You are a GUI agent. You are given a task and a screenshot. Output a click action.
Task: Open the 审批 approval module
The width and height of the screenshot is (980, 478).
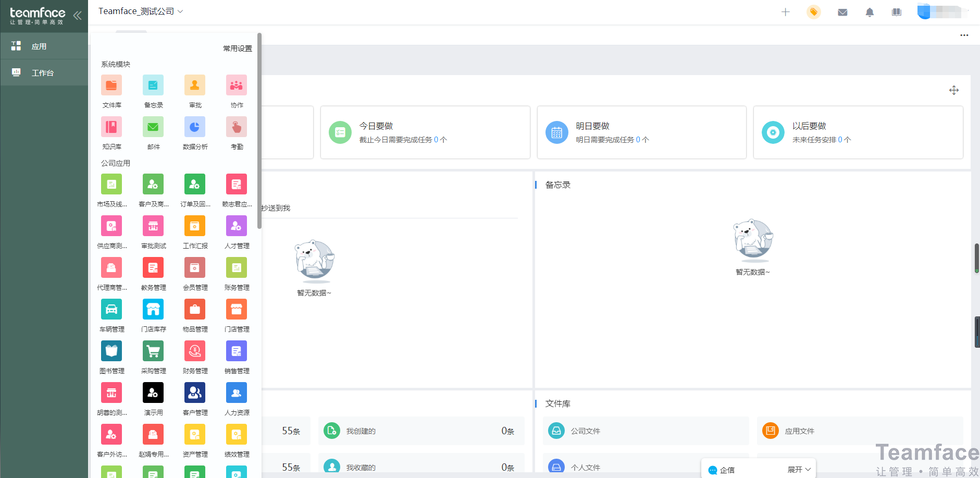pos(195,85)
